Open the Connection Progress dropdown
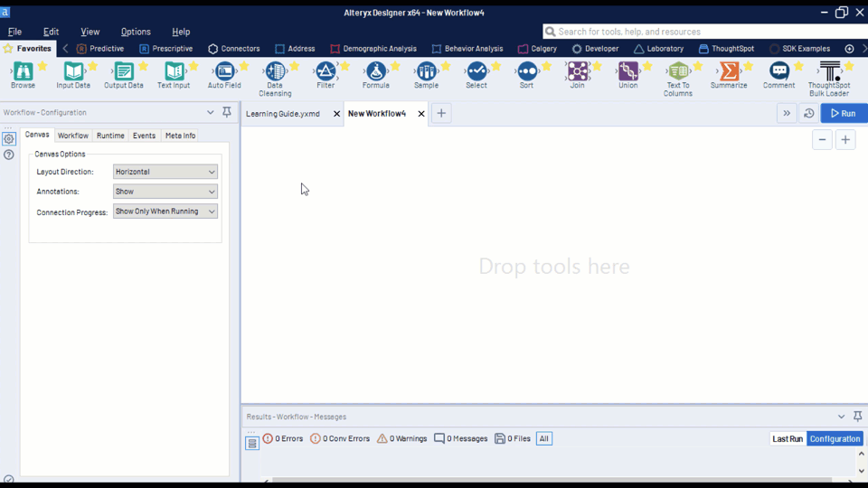Image resolution: width=868 pixels, height=488 pixels. coord(165,211)
